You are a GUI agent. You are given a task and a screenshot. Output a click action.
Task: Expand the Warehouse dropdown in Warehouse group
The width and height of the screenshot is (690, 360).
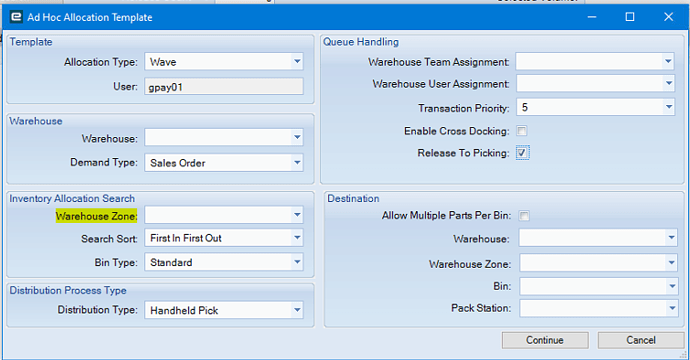(x=297, y=138)
